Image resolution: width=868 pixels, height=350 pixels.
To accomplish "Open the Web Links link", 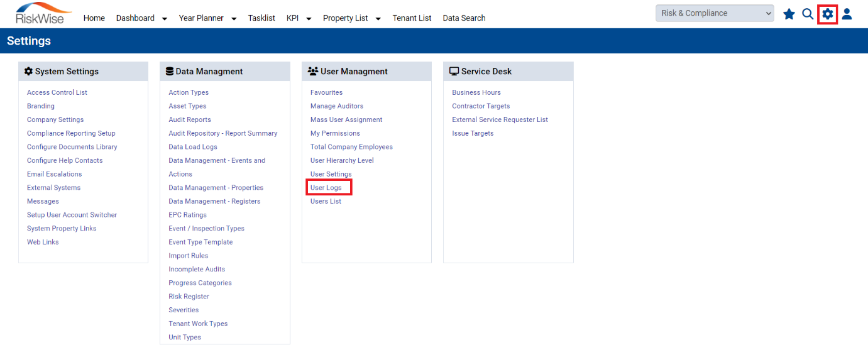I will pos(43,242).
